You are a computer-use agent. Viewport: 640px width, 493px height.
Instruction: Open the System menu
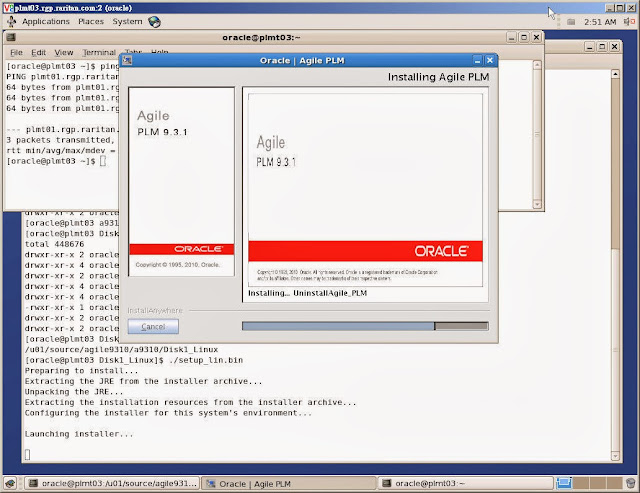[127, 21]
